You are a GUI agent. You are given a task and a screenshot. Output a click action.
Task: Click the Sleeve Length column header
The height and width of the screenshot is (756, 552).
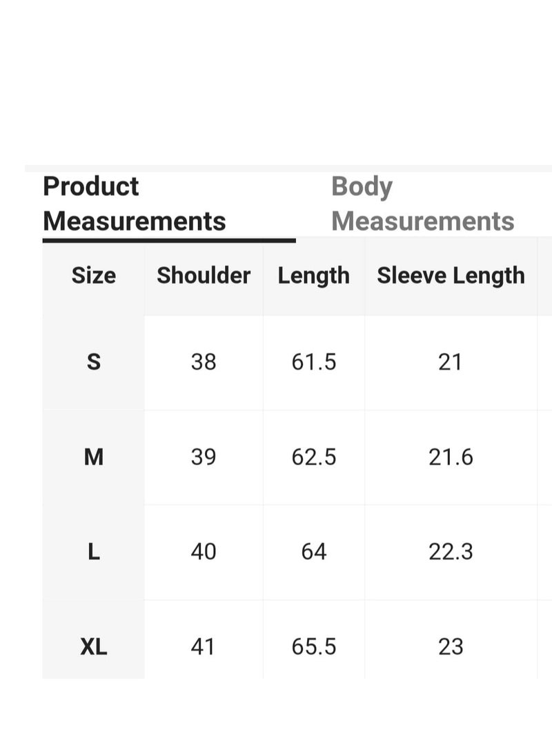451,277
